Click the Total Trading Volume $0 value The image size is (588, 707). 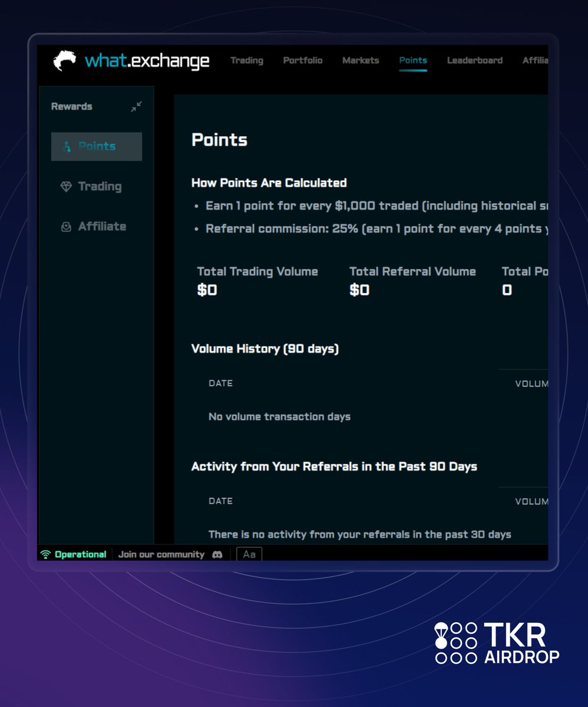tap(207, 290)
